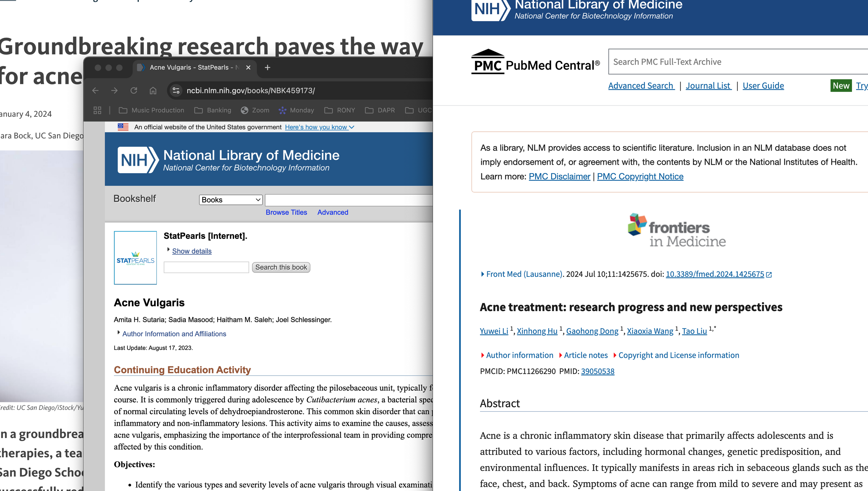Open author Xinhong Hu
The height and width of the screenshot is (491, 868).
537,331
